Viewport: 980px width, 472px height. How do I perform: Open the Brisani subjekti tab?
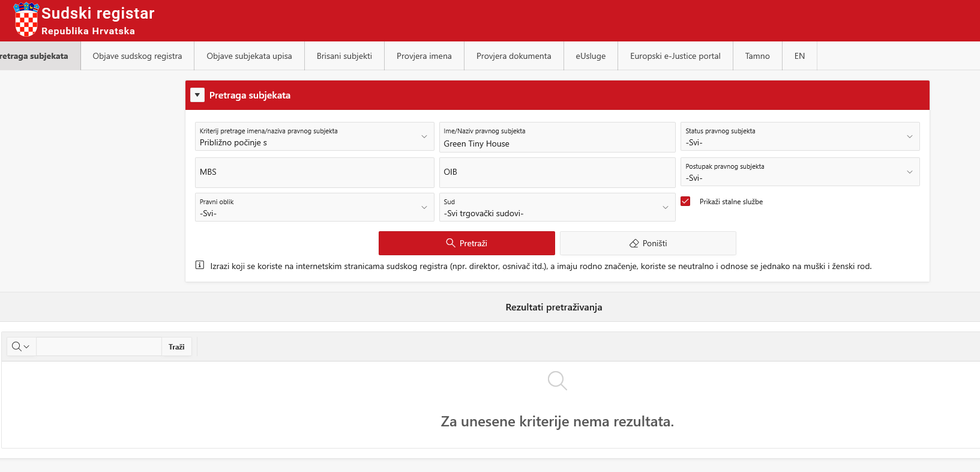[x=344, y=56]
